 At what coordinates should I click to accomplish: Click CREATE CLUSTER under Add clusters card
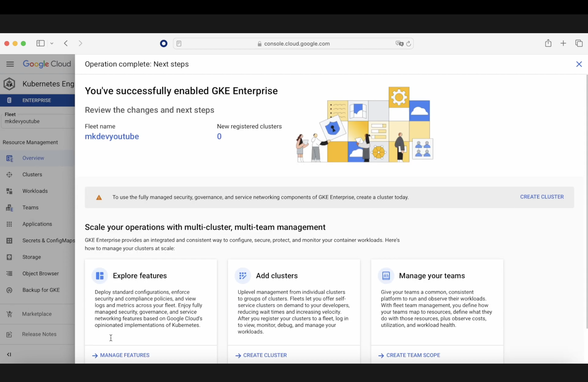click(x=261, y=355)
